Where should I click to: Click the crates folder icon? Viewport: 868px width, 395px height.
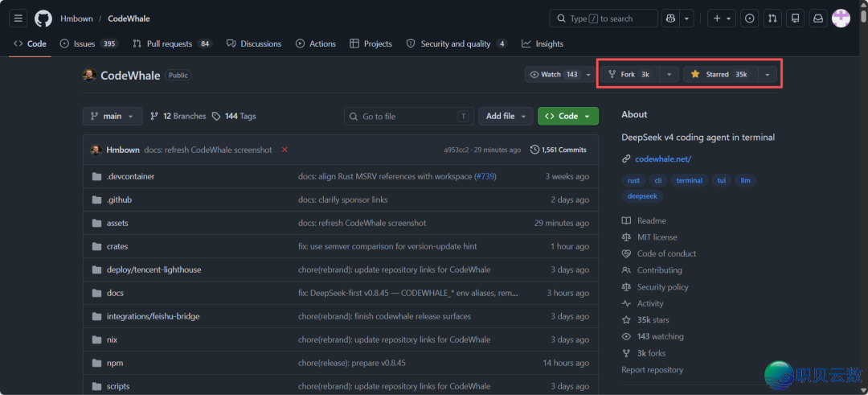click(97, 246)
